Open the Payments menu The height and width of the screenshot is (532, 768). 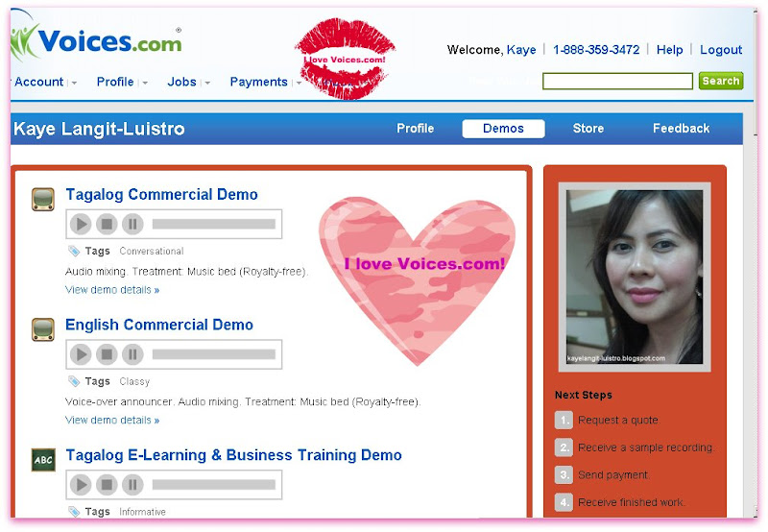258,82
